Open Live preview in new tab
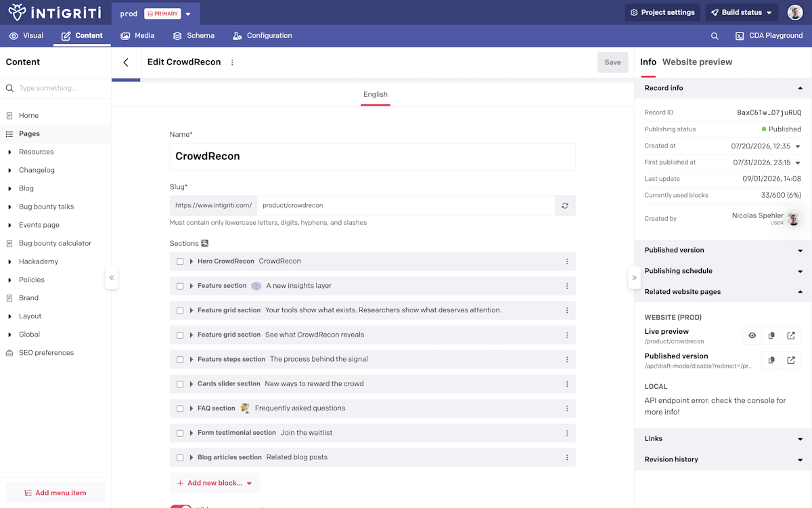The height and width of the screenshot is (508, 812). (791, 336)
